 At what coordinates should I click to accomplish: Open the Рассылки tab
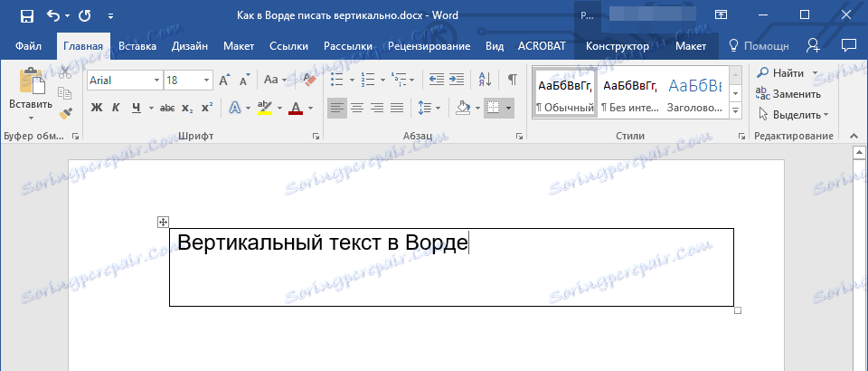coord(347,46)
